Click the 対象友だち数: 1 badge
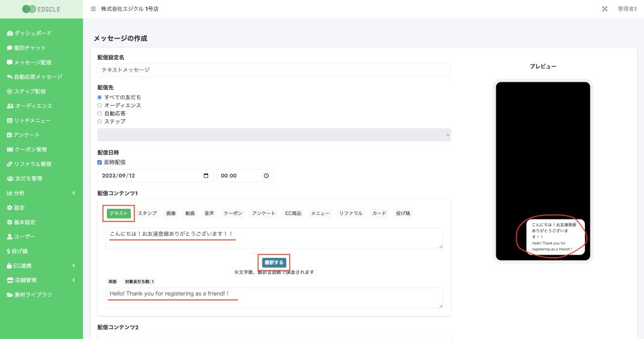Image resolution: width=644 pixels, height=339 pixels. [x=139, y=282]
